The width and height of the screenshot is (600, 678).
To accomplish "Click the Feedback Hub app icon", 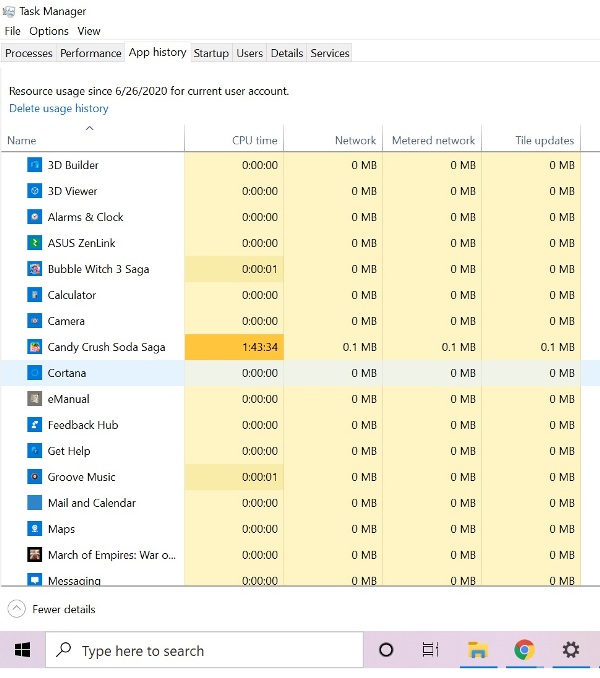I will (x=35, y=424).
